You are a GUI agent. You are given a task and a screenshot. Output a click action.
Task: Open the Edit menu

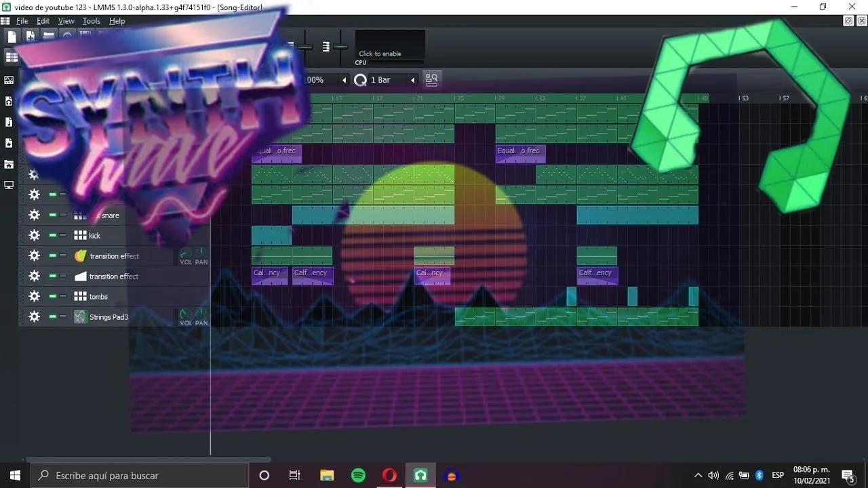(43, 21)
